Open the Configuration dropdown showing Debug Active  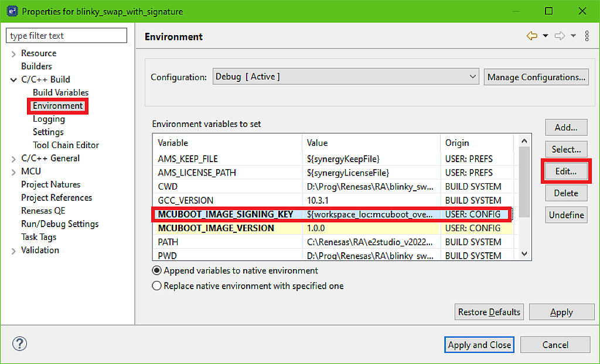click(472, 77)
